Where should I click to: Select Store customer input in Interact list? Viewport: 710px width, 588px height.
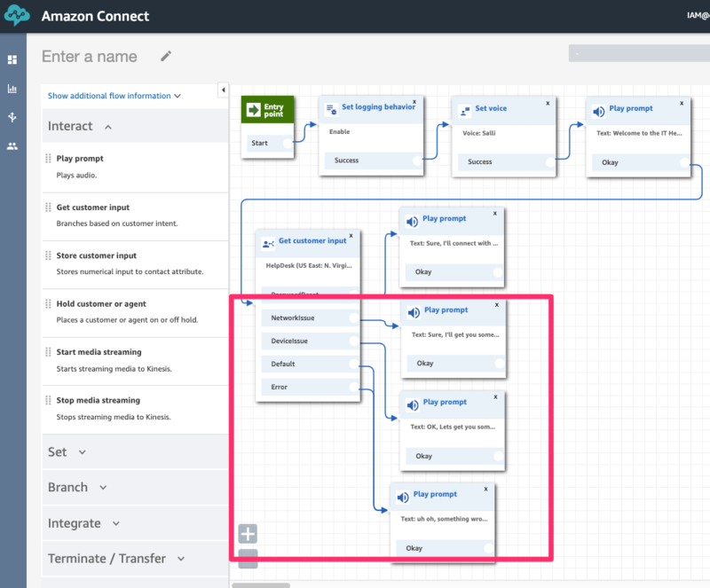click(x=136, y=263)
